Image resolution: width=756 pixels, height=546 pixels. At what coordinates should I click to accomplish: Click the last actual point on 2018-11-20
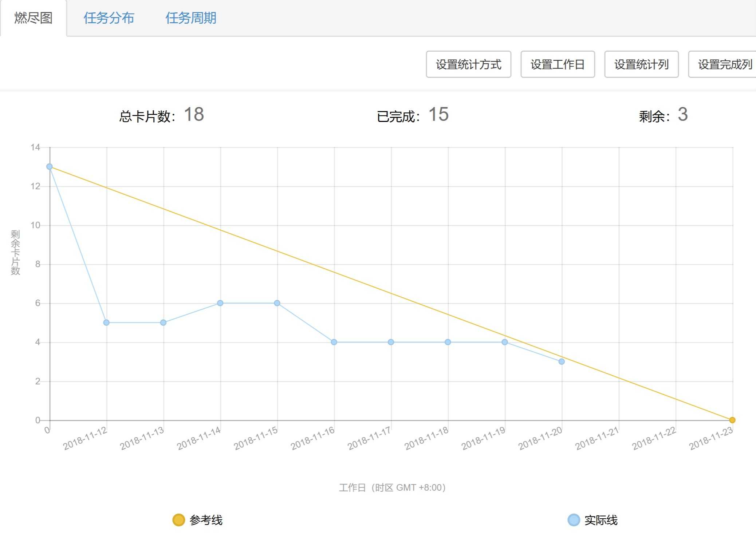(x=562, y=361)
